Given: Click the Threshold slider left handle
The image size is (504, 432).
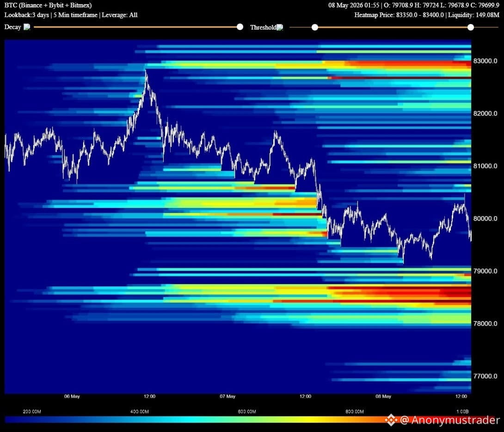Looking at the screenshot, I should (315, 27).
